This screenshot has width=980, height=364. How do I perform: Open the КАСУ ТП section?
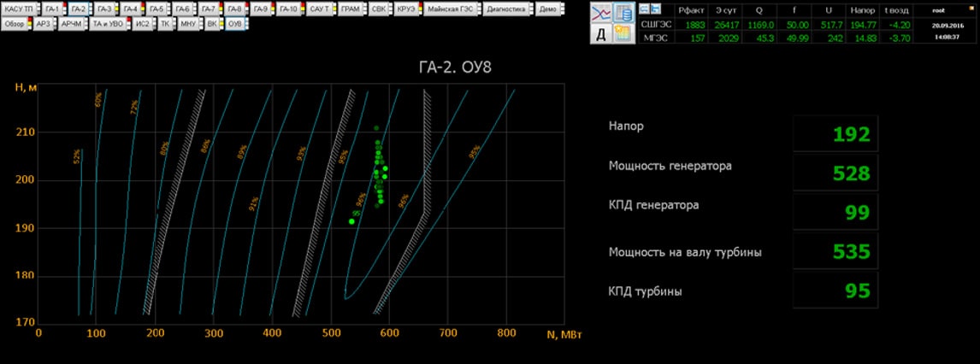(20, 9)
